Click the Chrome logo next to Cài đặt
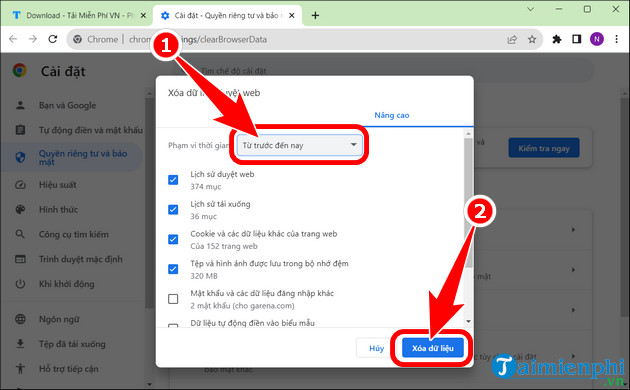This screenshot has height=390, width=630. 20,71
